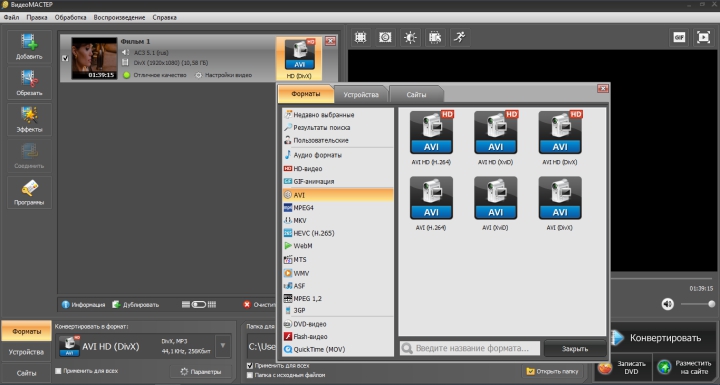The image size is (720, 385).
Task: Click the Дублировать icon button
Action: (135, 305)
